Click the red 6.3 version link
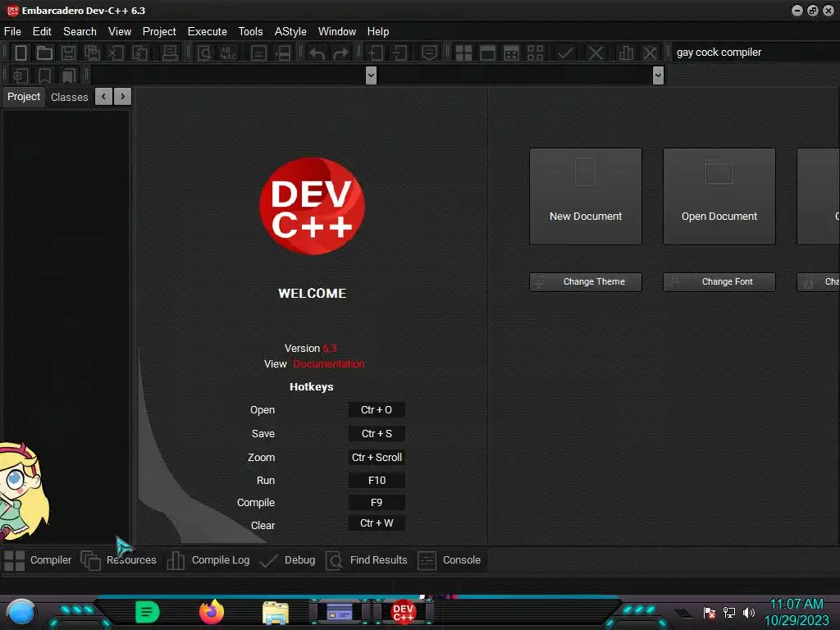Image resolution: width=840 pixels, height=630 pixels. point(330,348)
